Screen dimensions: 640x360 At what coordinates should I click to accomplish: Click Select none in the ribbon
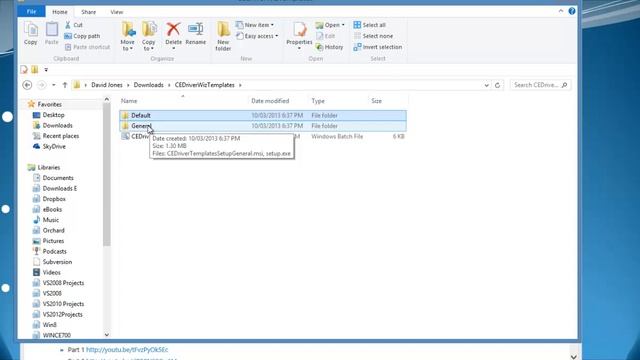(x=373, y=36)
